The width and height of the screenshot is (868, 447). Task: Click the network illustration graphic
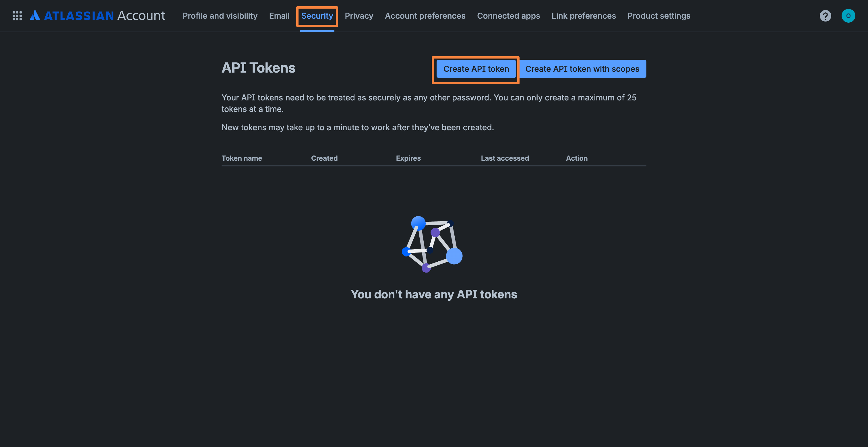click(x=432, y=245)
